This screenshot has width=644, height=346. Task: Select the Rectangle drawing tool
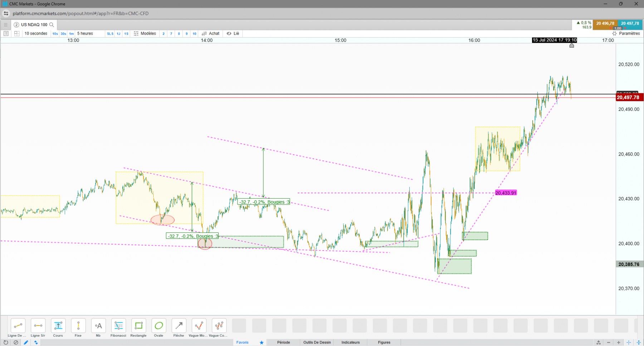coord(138,328)
